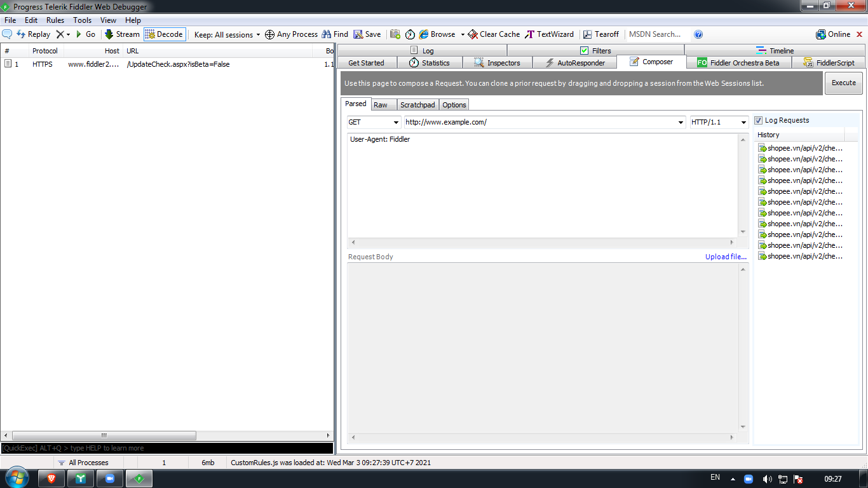Click the Fiddler taskbar button
This screenshot has height=488, width=868.
pos(139,478)
